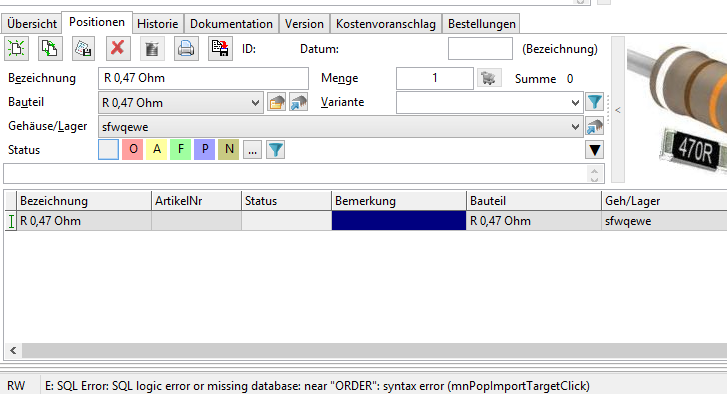Set status A with the yellow swatch

157,150
